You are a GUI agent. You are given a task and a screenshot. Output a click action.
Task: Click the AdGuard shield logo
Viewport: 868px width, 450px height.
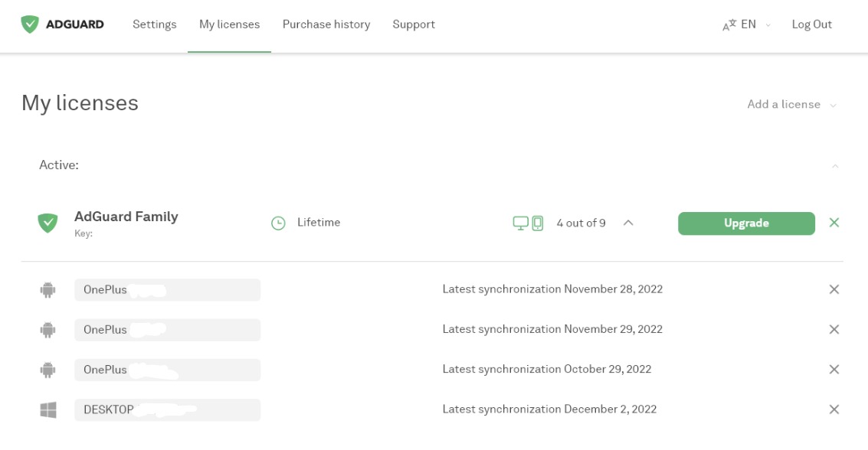[x=30, y=24]
